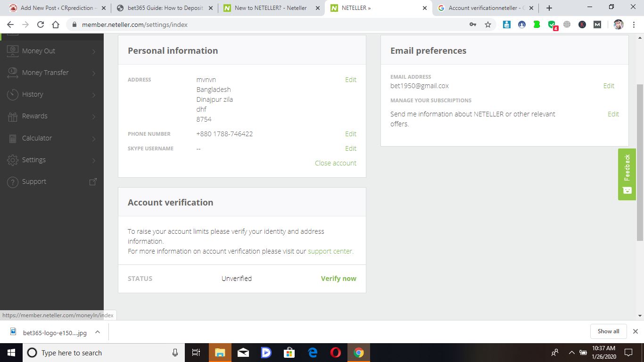Expand Money Out chevron arrow

(x=94, y=51)
